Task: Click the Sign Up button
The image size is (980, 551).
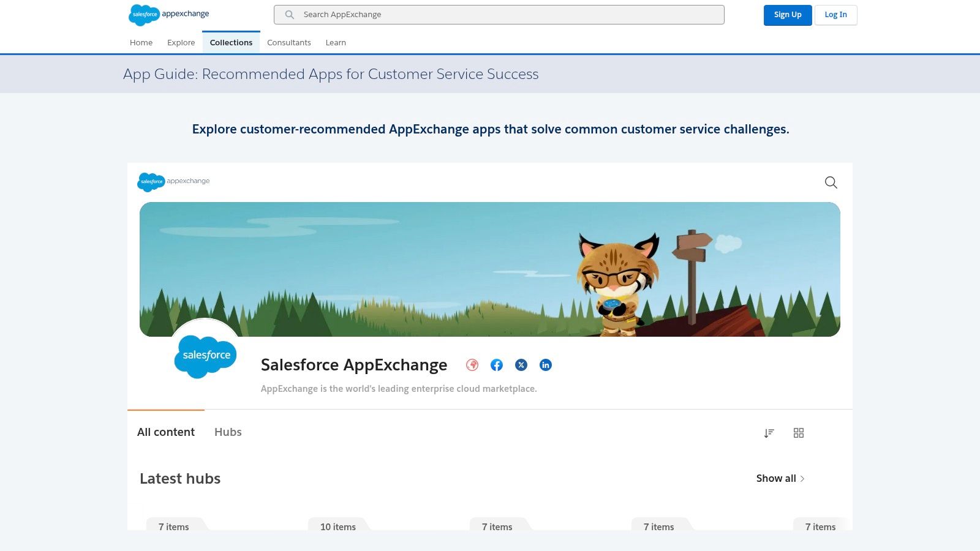Action: tap(788, 15)
